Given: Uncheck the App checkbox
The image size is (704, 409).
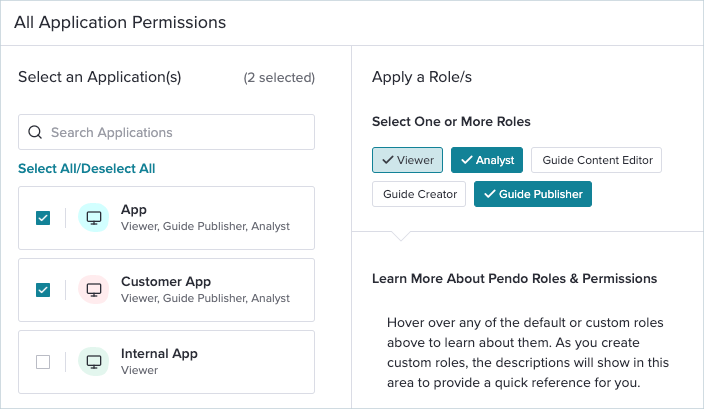Looking at the screenshot, I should 43,218.
